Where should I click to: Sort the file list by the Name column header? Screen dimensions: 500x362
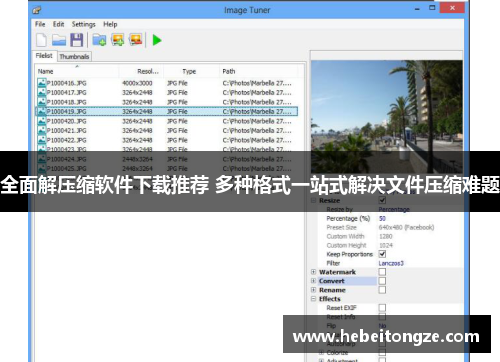coord(77,71)
